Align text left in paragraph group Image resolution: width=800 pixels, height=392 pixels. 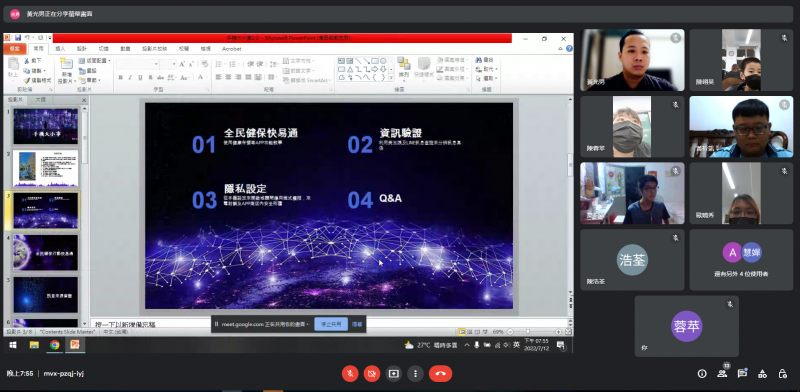218,78
